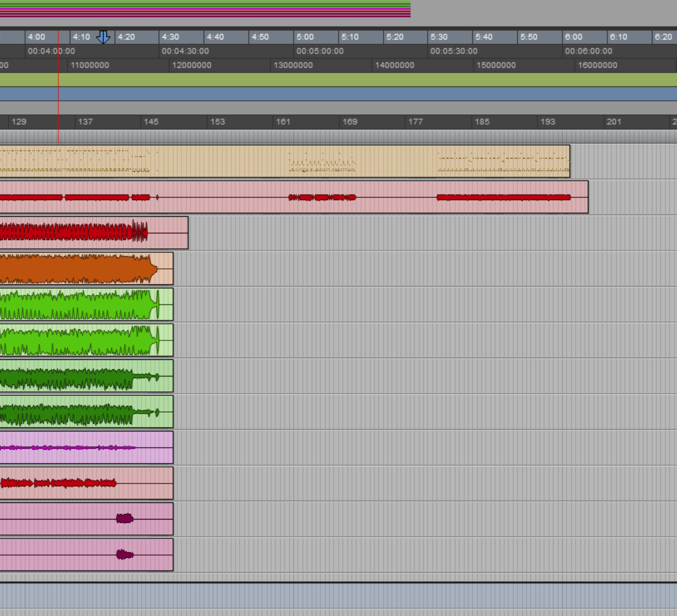Click the 13000000 mark on the samples ruler
677x616 pixels.
point(293,65)
